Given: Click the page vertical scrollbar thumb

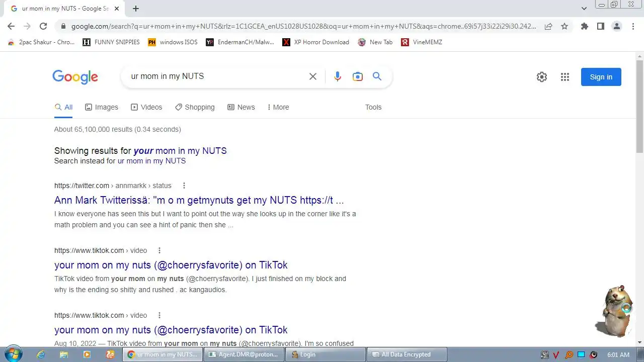Looking at the screenshot, I should click(x=639, y=106).
